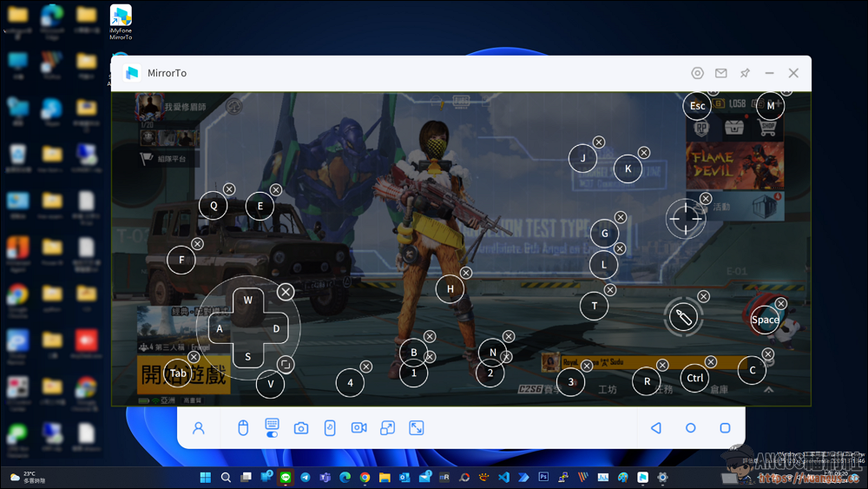Remove the J key mapping
Viewport: 868px width, 489px height.
click(x=598, y=142)
